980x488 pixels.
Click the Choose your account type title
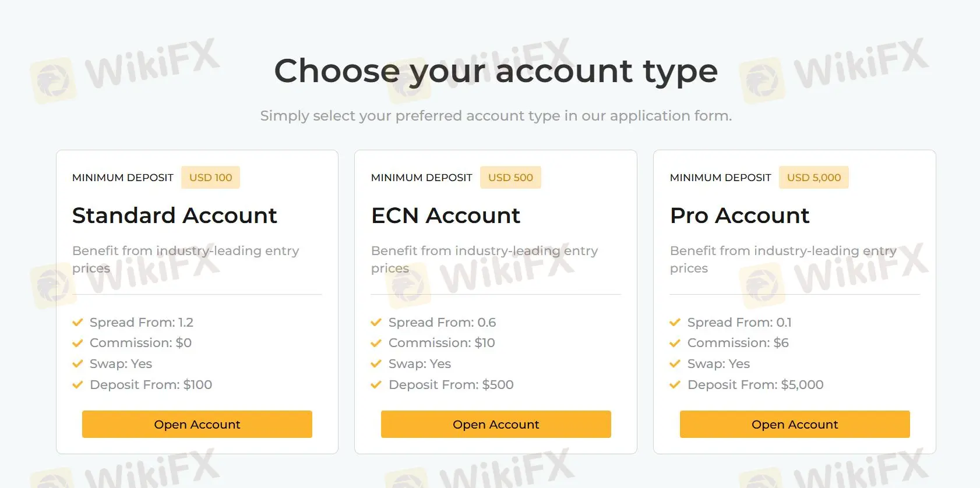(496, 71)
